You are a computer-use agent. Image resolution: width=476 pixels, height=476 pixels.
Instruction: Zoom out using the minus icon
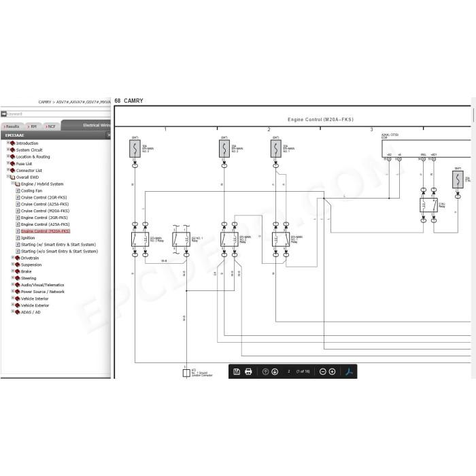click(323, 371)
